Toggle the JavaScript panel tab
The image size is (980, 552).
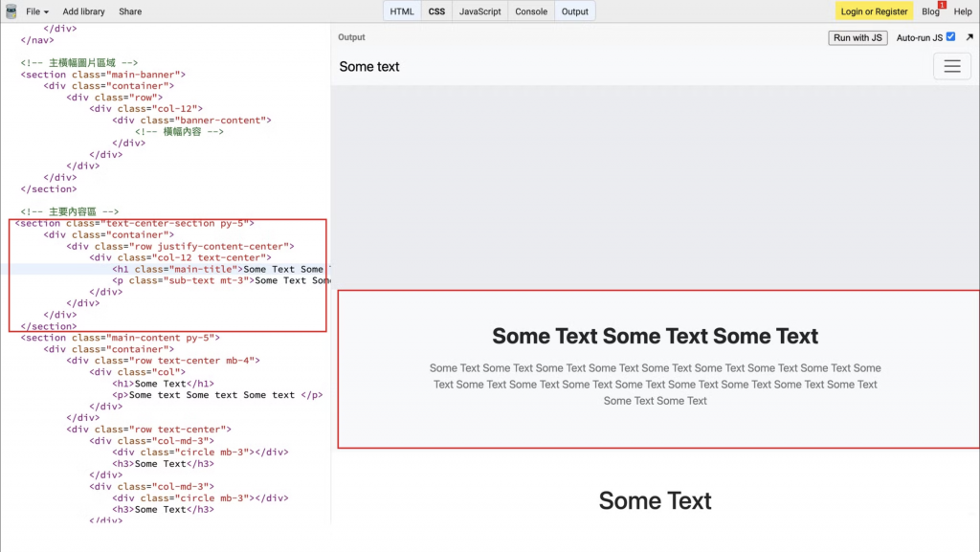coord(480,11)
